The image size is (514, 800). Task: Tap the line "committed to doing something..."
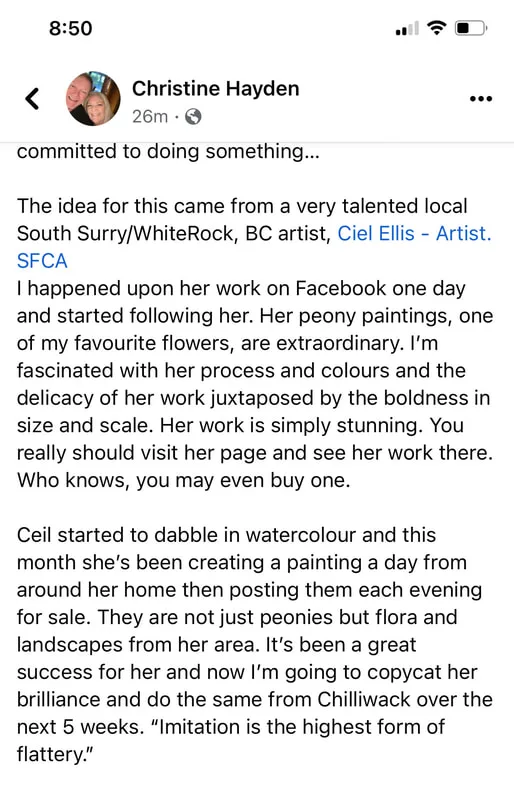coord(168,152)
